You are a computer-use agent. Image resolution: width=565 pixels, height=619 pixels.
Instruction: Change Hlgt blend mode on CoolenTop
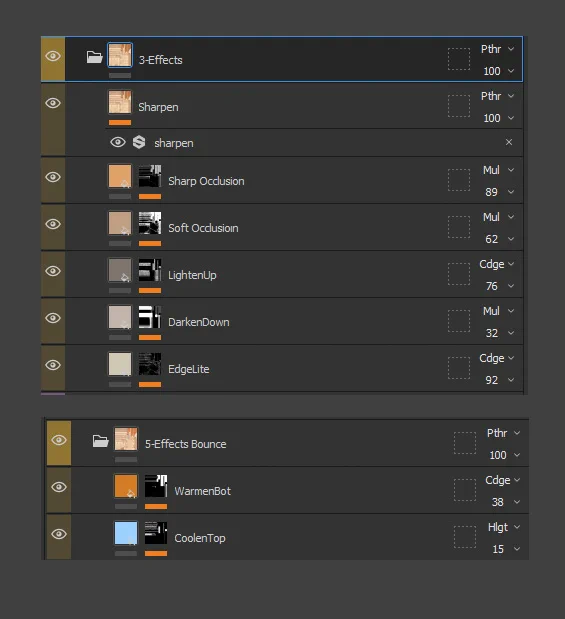[x=504, y=527]
